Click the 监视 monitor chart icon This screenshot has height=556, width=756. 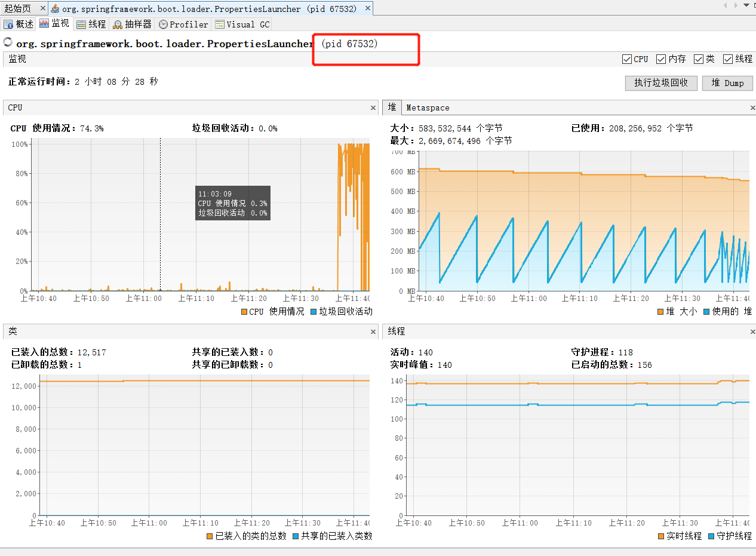(x=44, y=24)
